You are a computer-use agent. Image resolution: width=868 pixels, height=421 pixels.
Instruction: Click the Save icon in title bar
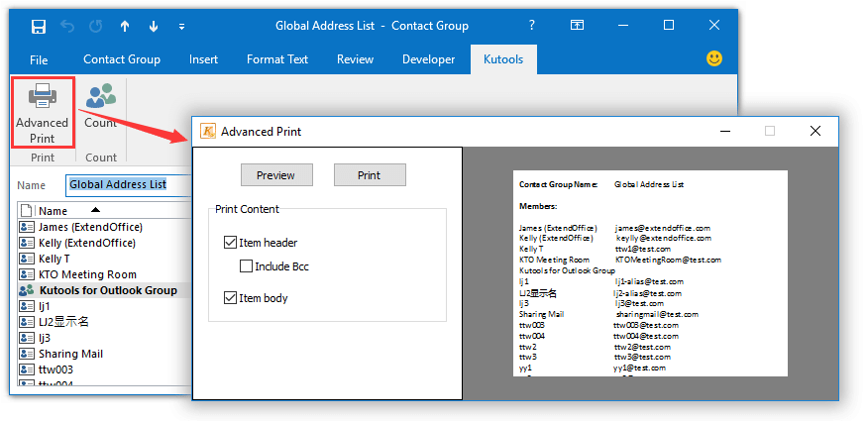(39, 26)
